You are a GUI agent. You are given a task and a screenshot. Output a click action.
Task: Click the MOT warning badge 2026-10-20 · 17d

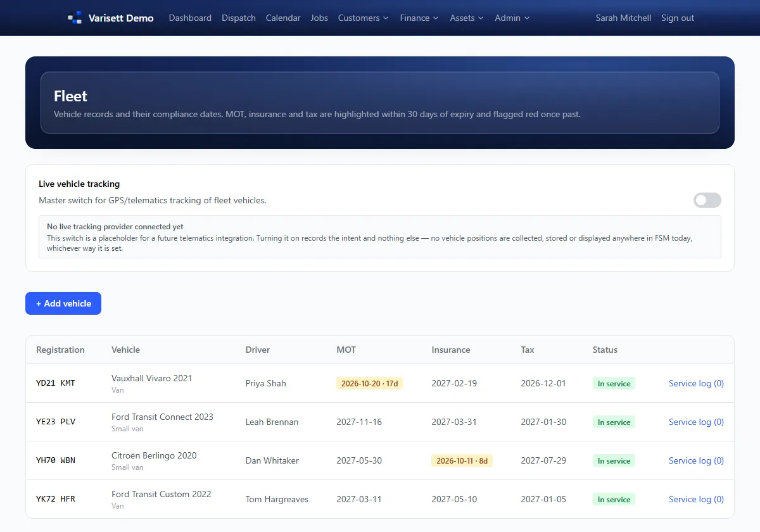(370, 383)
